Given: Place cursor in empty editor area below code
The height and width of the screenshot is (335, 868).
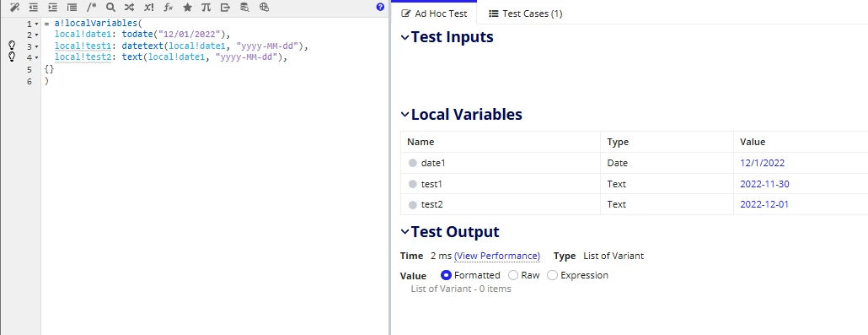Looking at the screenshot, I should tap(215, 211).
